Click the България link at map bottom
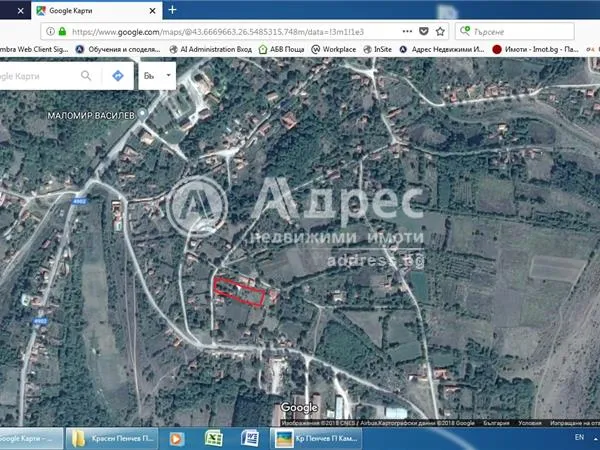Image resolution: width=600 pixels, height=450 pixels. (496, 423)
